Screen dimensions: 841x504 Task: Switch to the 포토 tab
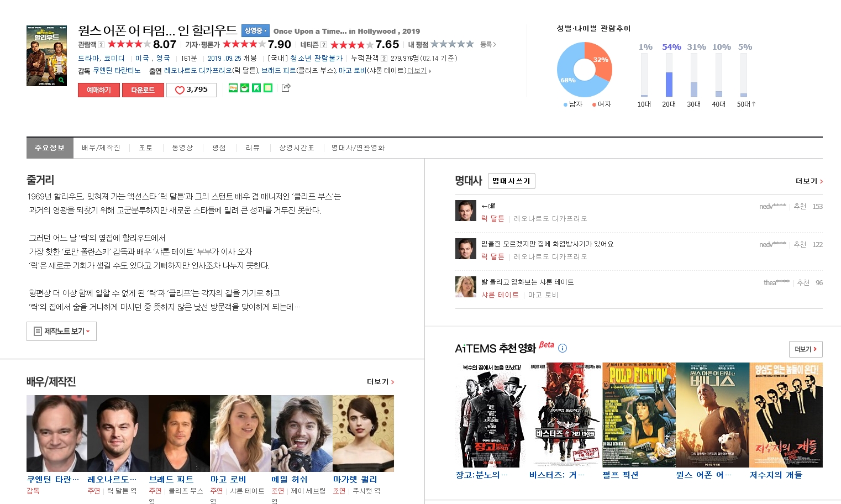pyautogui.click(x=145, y=148)
